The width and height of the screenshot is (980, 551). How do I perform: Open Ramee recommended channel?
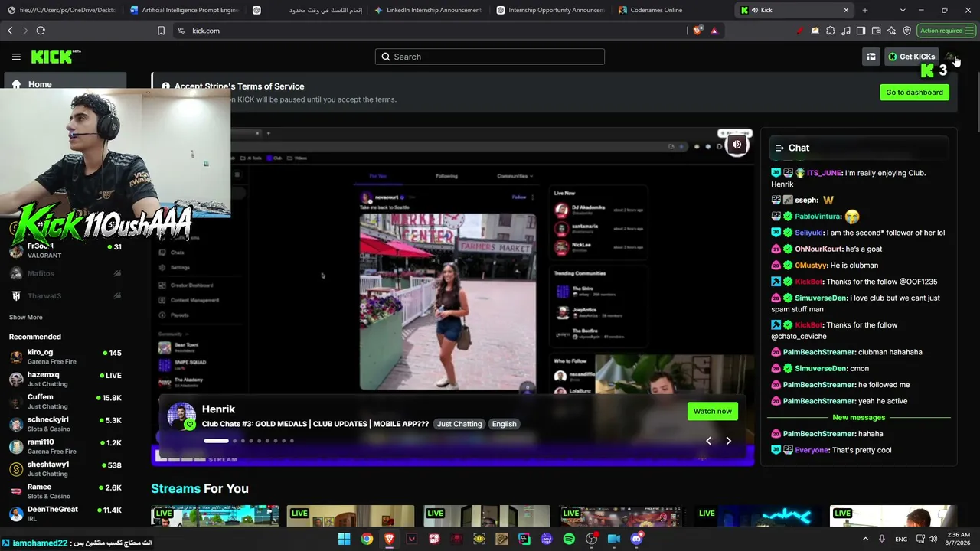tap(65, 491)
